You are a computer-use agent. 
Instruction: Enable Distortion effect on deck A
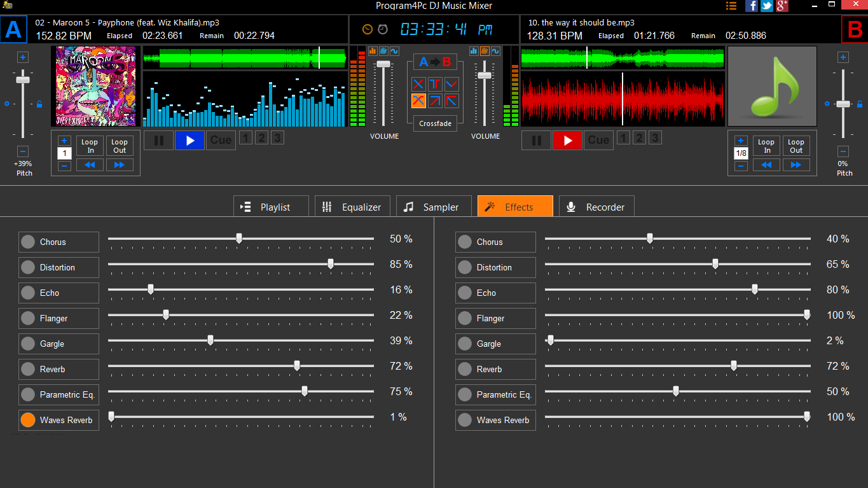[x=59, y=267]
